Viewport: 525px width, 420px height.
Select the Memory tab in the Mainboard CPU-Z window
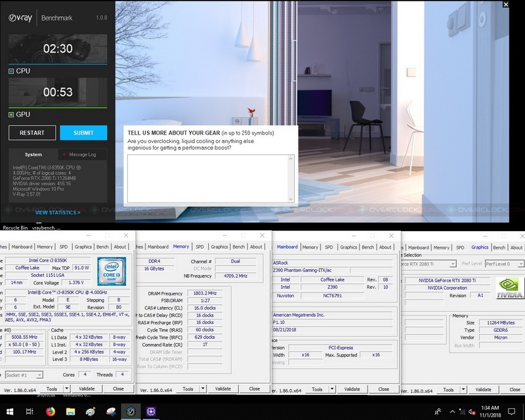[x=310, y=247]
